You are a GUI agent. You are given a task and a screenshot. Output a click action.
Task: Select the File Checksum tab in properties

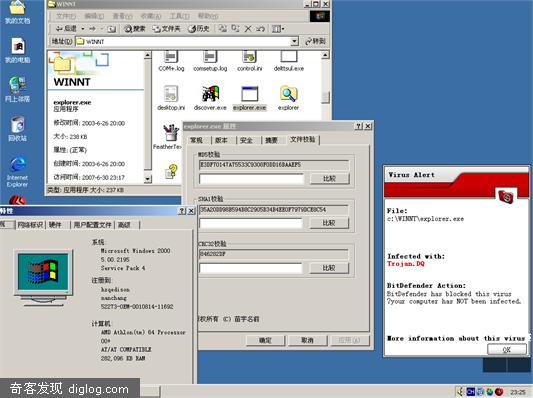click(x=303, y=139)
